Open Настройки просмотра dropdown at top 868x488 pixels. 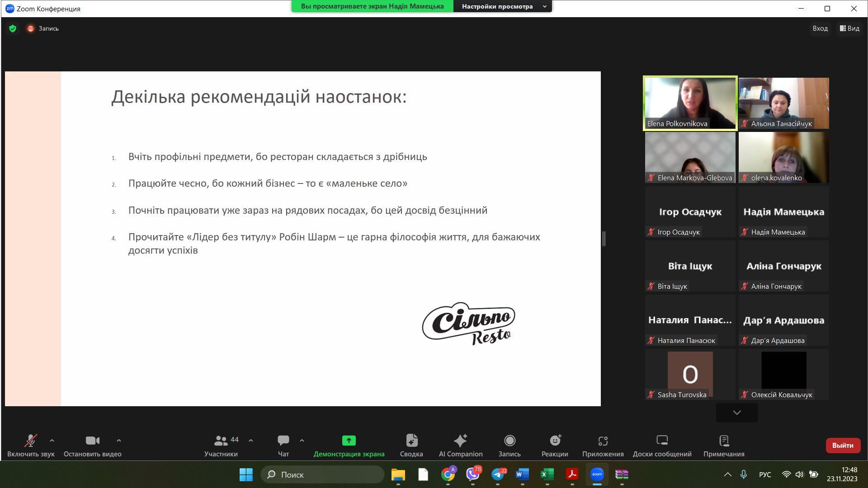[x=502, y=6]
